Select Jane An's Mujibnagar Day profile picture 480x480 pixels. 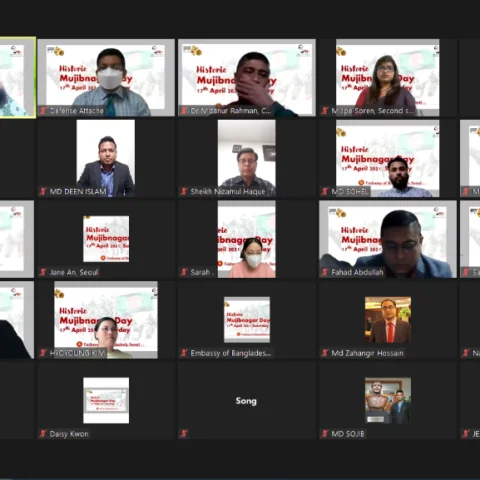pos(106,239)
